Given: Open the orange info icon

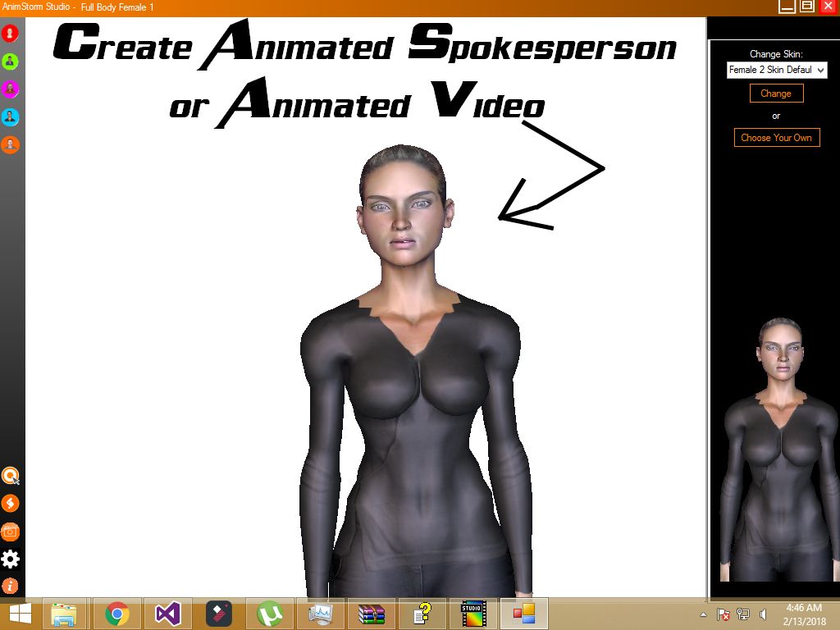Looking at the screenshot, I should click(10, 586).
